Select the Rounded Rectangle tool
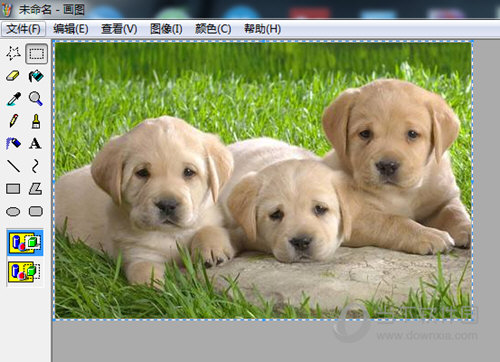The height and width of the screenshot is (362, 500). (36, 212)
